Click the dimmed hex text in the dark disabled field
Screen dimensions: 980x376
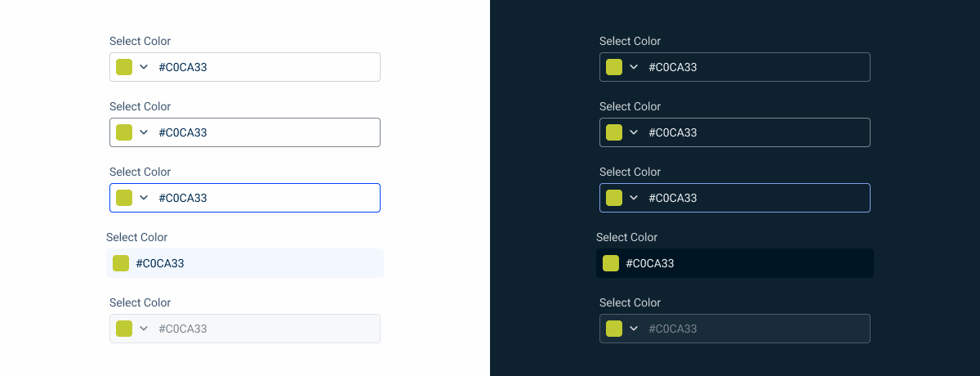(673, 329)
